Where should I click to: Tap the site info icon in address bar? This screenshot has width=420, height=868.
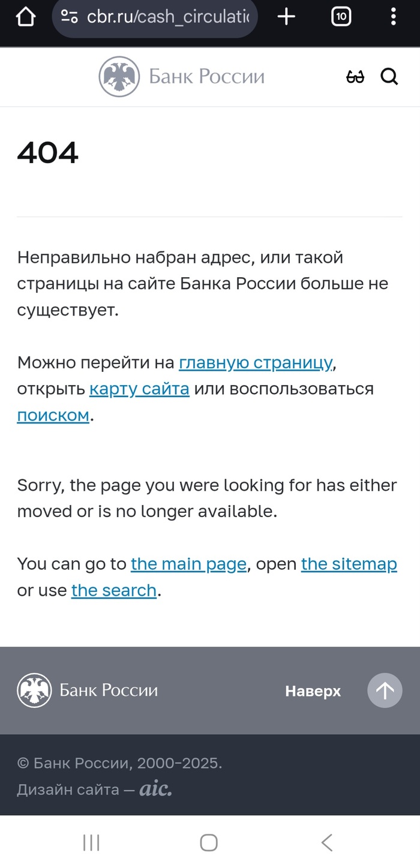[70, 17]
